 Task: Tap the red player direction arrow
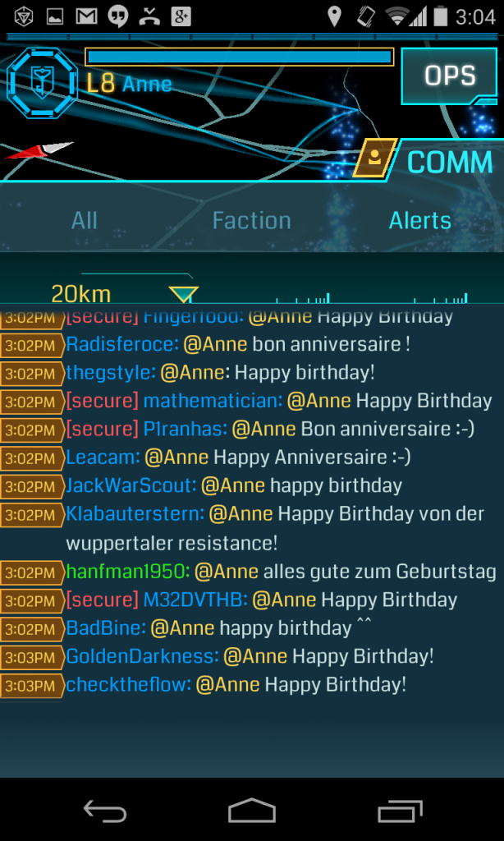(x=39, y=150)
